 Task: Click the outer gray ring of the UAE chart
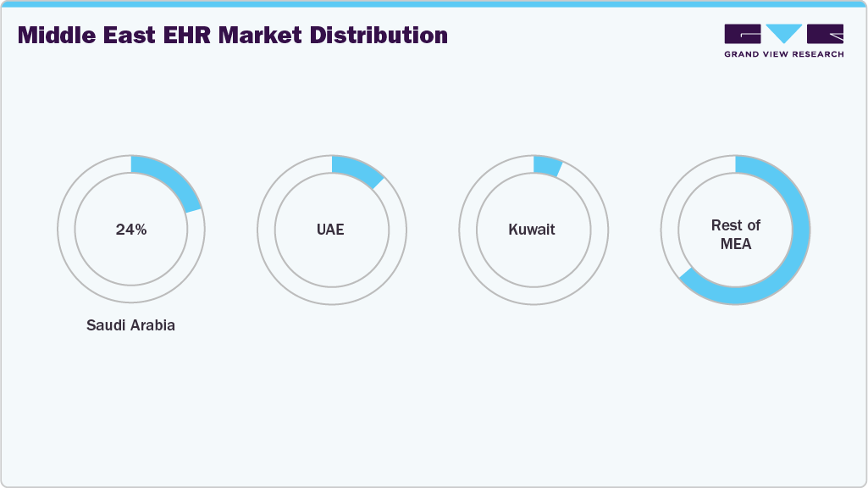[332, 295]
